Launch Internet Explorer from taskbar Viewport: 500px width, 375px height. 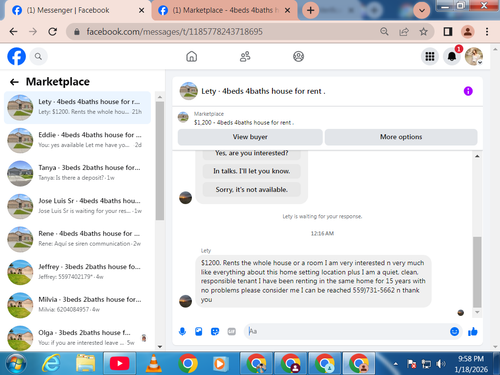click(x=51, y=363)
